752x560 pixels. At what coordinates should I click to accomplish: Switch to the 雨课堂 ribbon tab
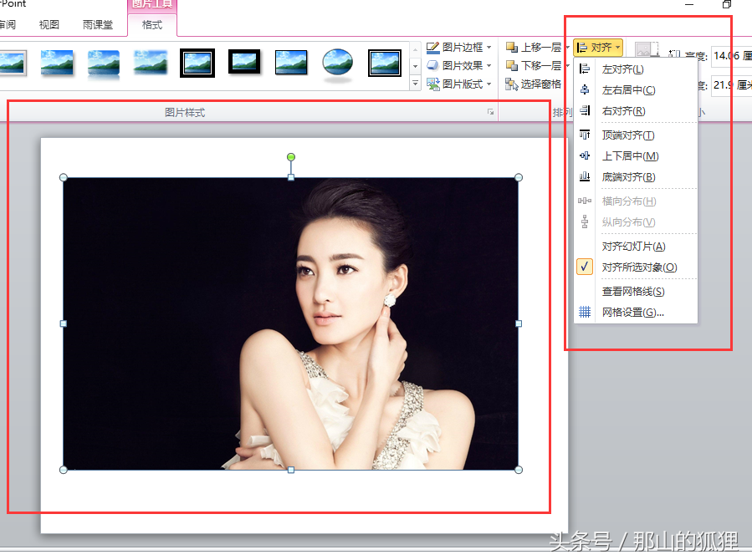pyautogui.click(x=98, y=24)
